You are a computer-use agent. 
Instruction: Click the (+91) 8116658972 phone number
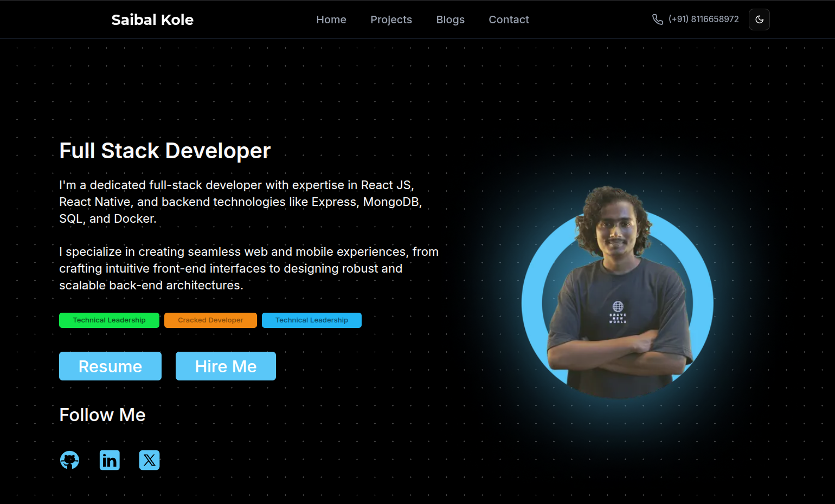pos(703,20)
